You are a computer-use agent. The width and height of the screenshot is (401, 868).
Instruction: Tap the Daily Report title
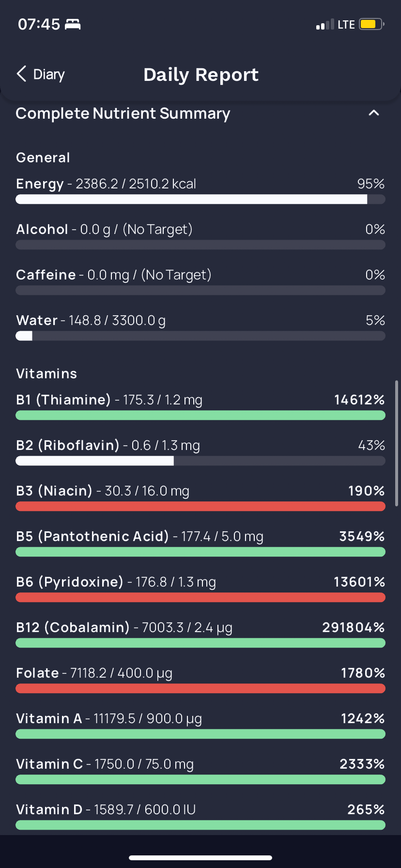[201, 75]
